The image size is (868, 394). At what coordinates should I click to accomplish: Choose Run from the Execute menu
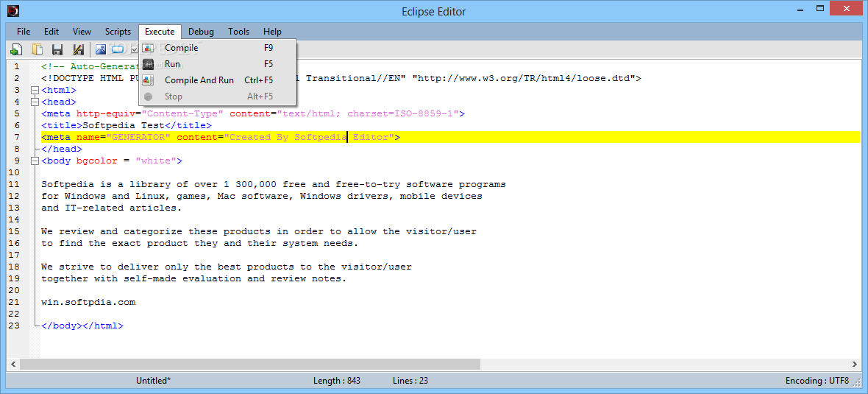218,64
